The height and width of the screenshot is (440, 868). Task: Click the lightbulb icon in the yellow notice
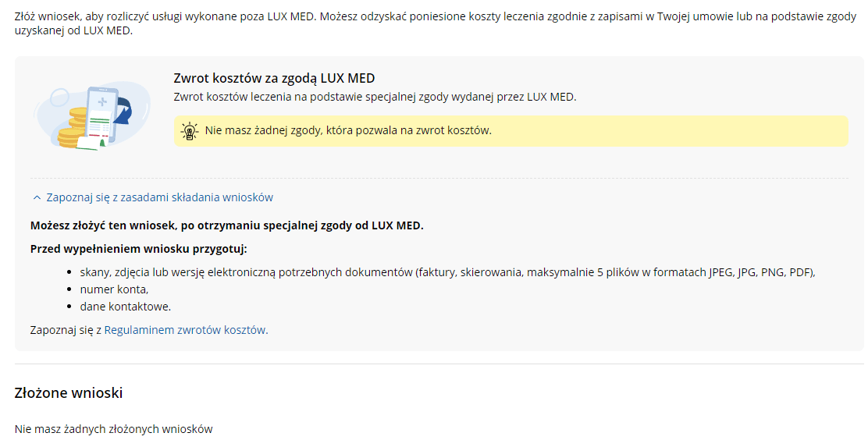coord(190,131)
